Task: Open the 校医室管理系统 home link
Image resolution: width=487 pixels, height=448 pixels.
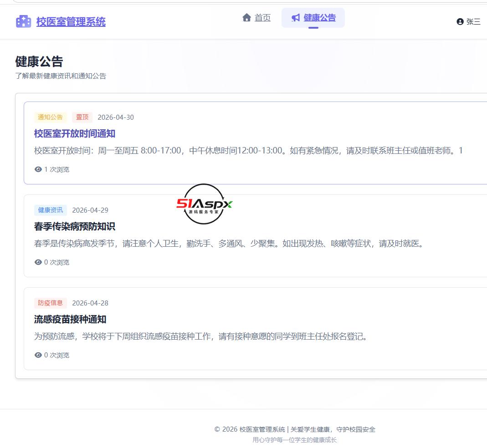Action: (71, 22)
